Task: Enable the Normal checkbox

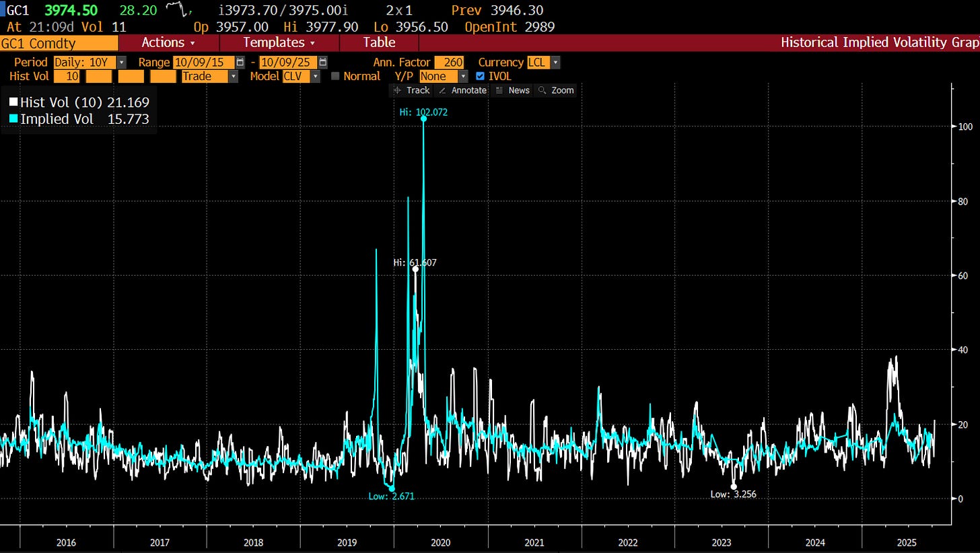Action: pos(336,76)
